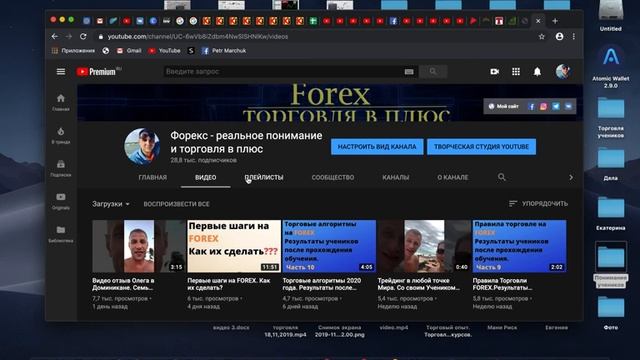Click ВОСПРОИЗВЕСТИ ВСЕ
The image size is (640, 360).
(176, 204)
